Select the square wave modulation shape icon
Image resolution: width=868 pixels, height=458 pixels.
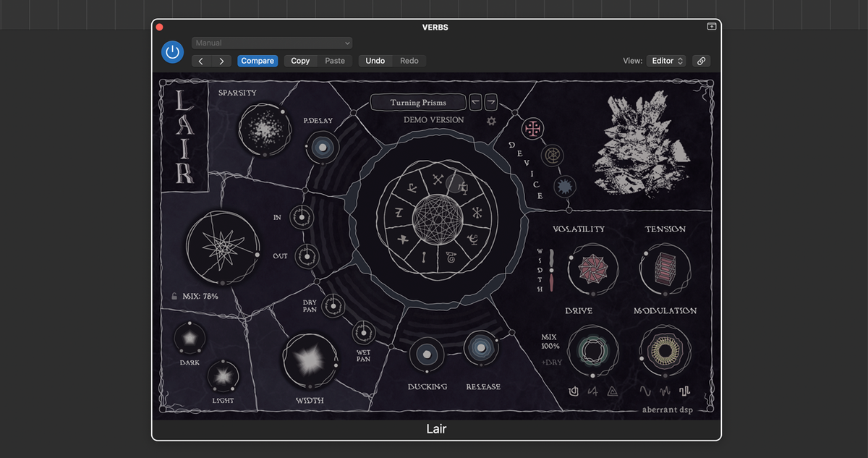tap(684, 391)
